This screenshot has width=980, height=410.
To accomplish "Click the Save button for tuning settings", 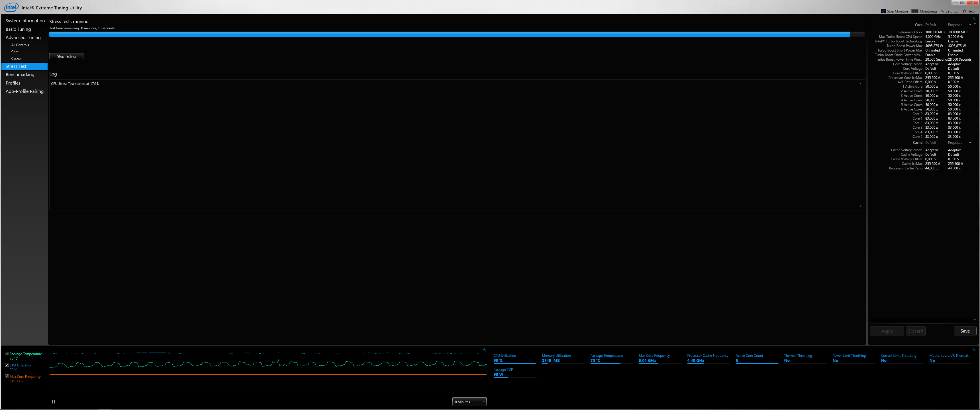I will (x=964, y=331).
